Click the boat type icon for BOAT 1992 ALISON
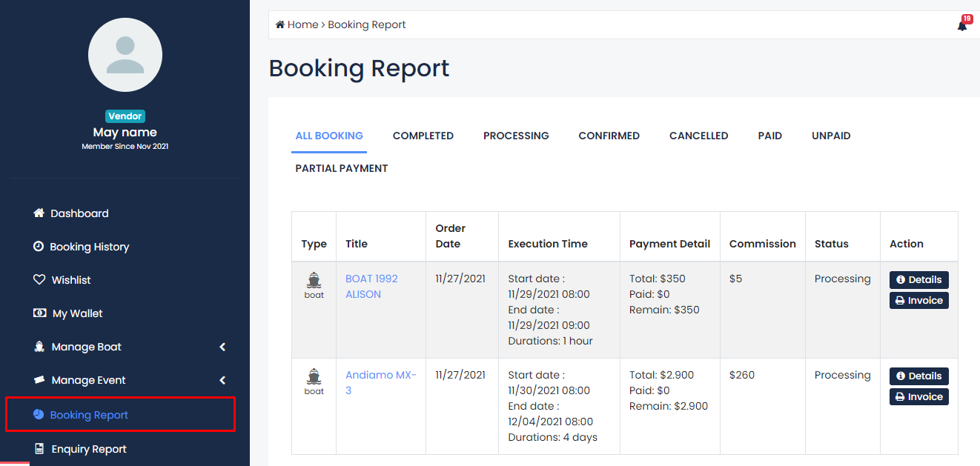 (314, 281)
